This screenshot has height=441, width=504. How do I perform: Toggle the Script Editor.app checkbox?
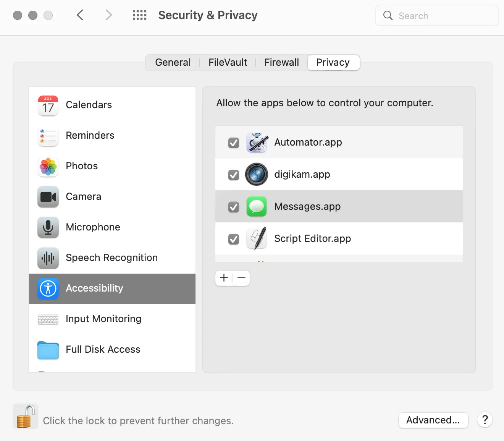point(234,239)
